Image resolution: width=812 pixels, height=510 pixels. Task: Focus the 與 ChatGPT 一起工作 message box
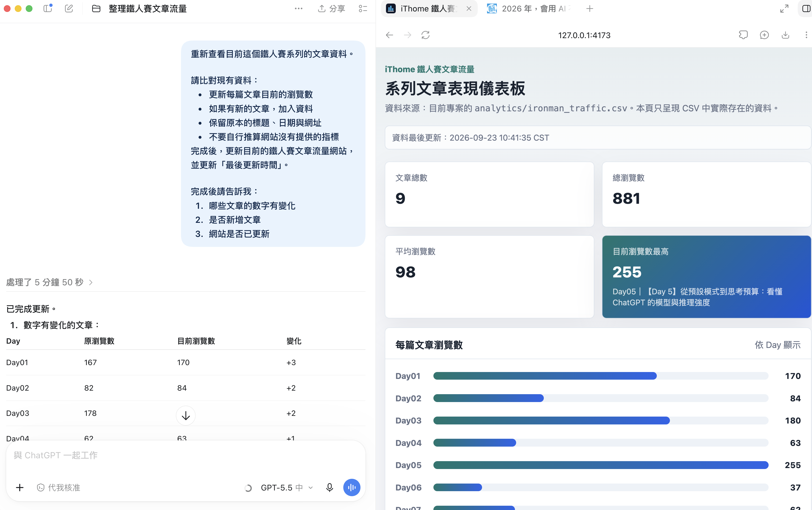tap(185, 455)
